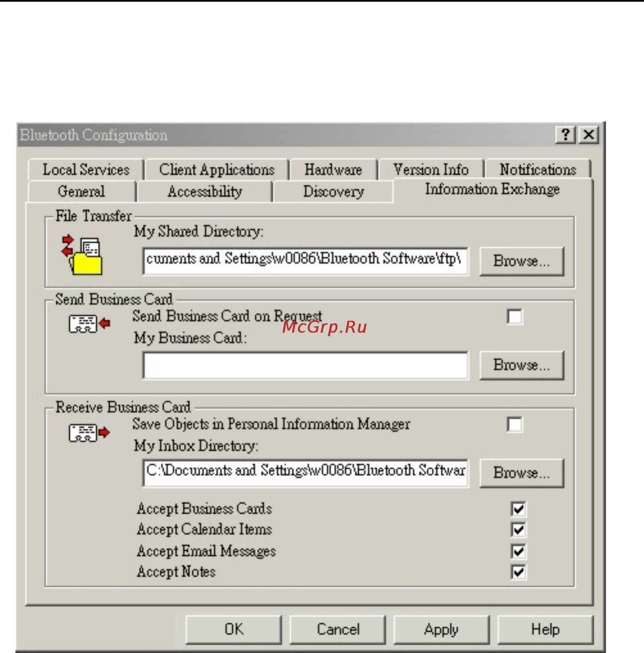Open the Client Applications tab
644x653 pixels.
pos(217,170)
